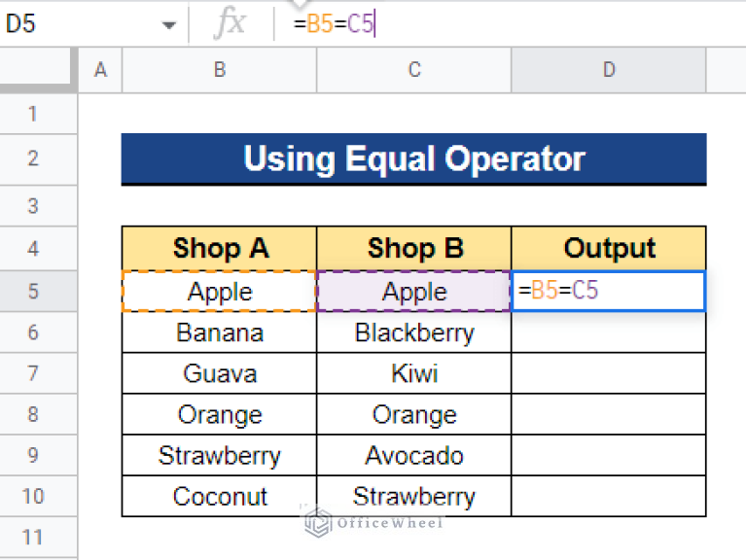746x560 pixels.
Task: Select the 'Blackberry' cell
Action: pos(414,332)
